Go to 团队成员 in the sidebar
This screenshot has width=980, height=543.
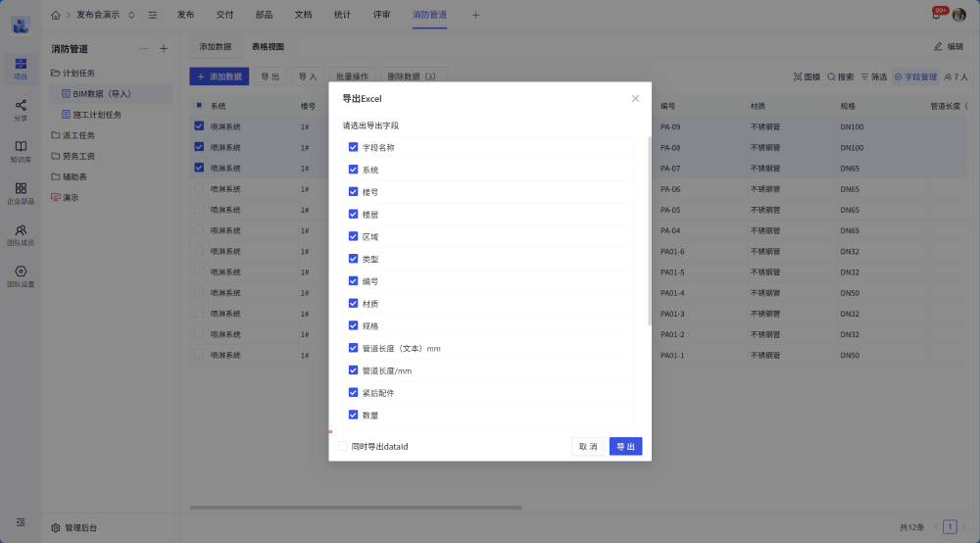pos(21,231)
